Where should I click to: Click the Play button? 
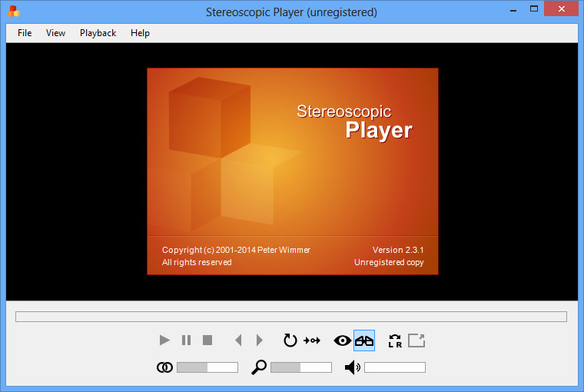[164, 341]
